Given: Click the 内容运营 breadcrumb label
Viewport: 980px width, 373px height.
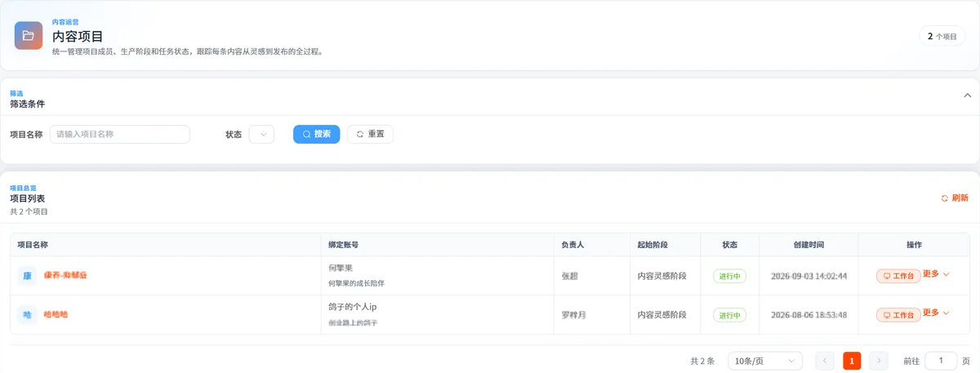Looking at the screenshot, I should click(65, 22).
